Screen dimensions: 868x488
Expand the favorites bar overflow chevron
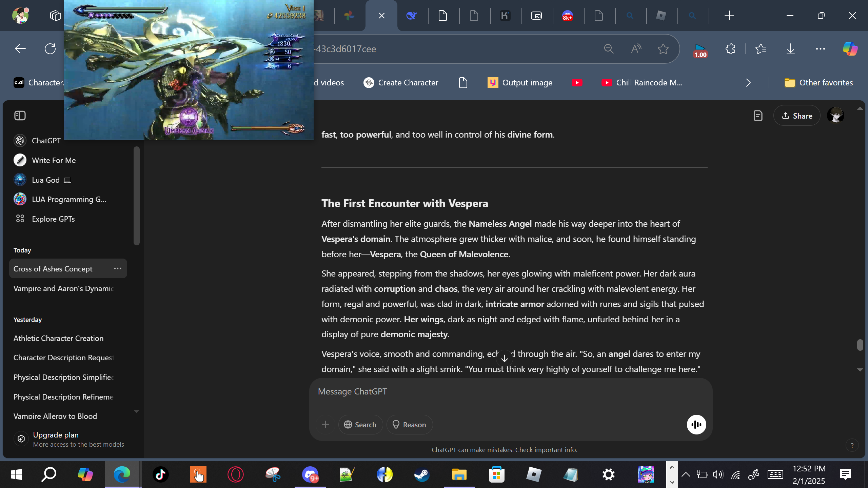(x=748, y=83)
